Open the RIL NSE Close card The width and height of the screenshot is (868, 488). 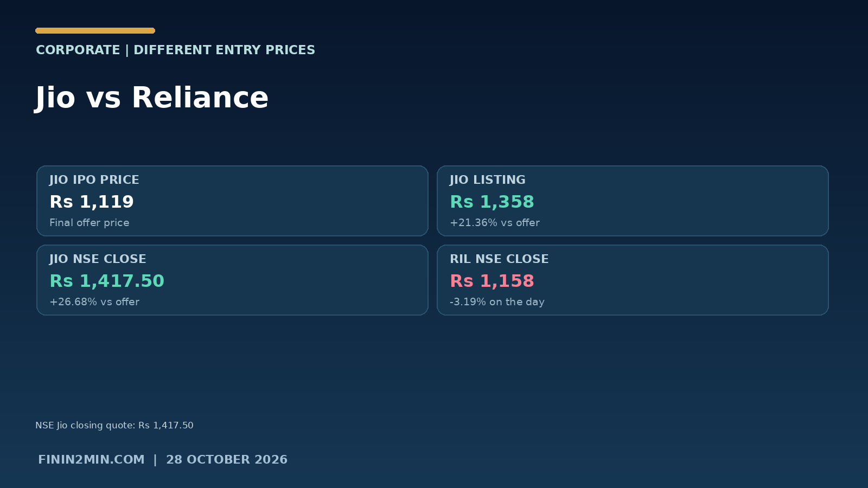[633, 280]
